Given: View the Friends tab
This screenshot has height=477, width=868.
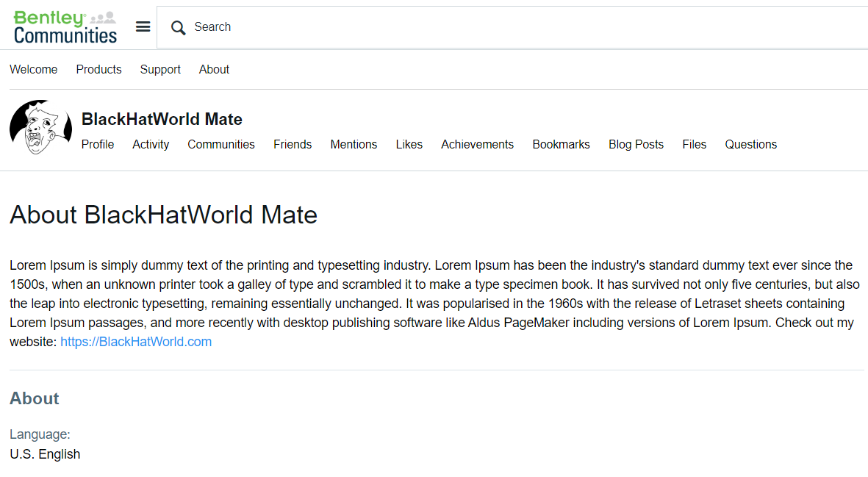Looking at the screenshot, I should coord(293,145).
